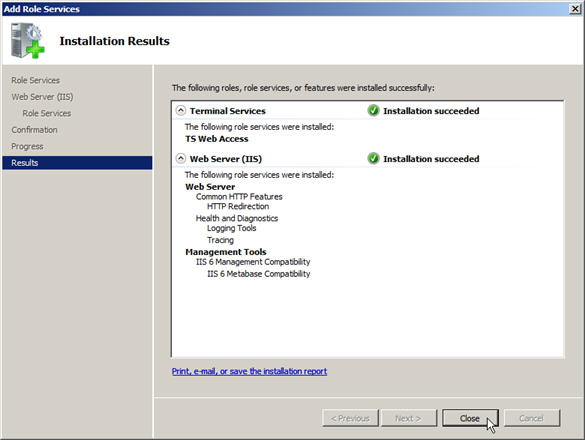Click HTTP Redirection entry in results
This screenshot has width=585, height=440.
tap(238, 206)
